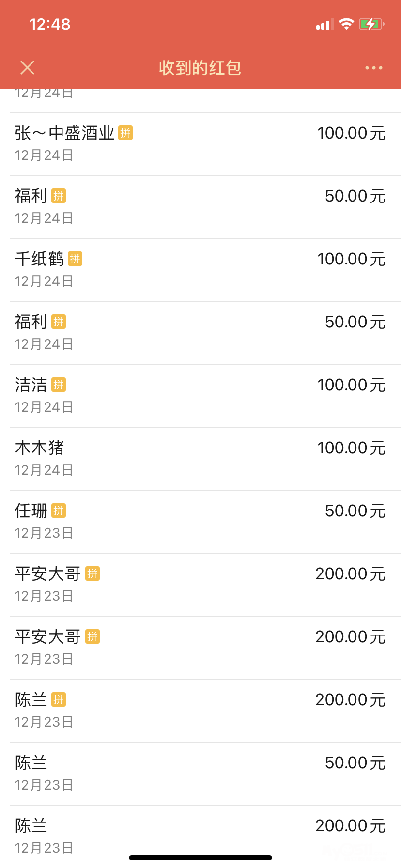The width and height of the screenshot is (401, 868).
Task: Select the 洁洁 red packet entry
Action: point(200,396)
